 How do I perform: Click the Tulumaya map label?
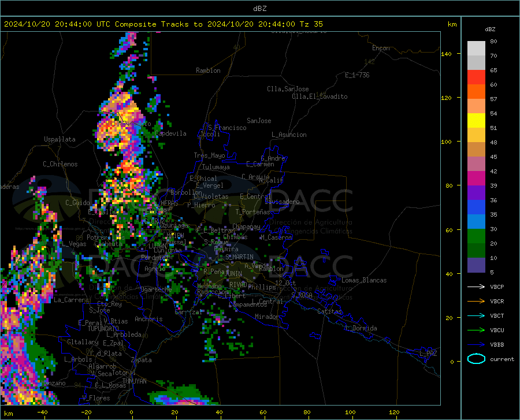(216, 168)
